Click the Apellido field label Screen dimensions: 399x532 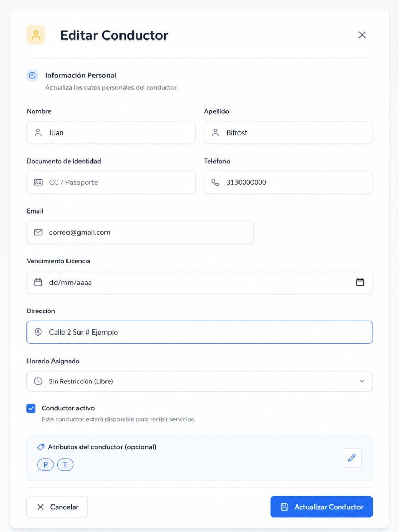coord(217,111)
